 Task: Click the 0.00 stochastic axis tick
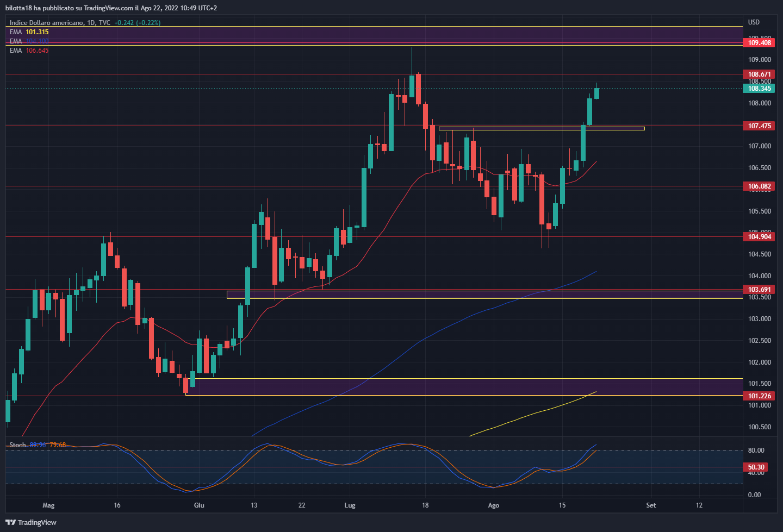754,495
